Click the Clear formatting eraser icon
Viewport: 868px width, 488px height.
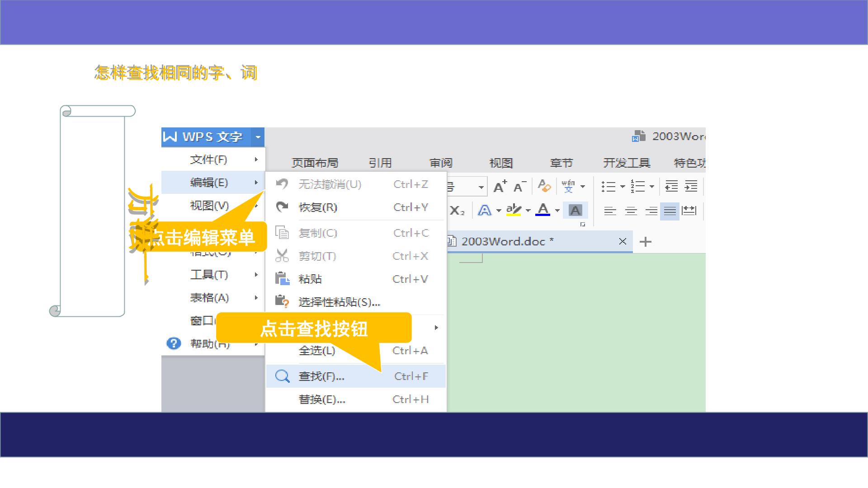click(x=544, y=186)
